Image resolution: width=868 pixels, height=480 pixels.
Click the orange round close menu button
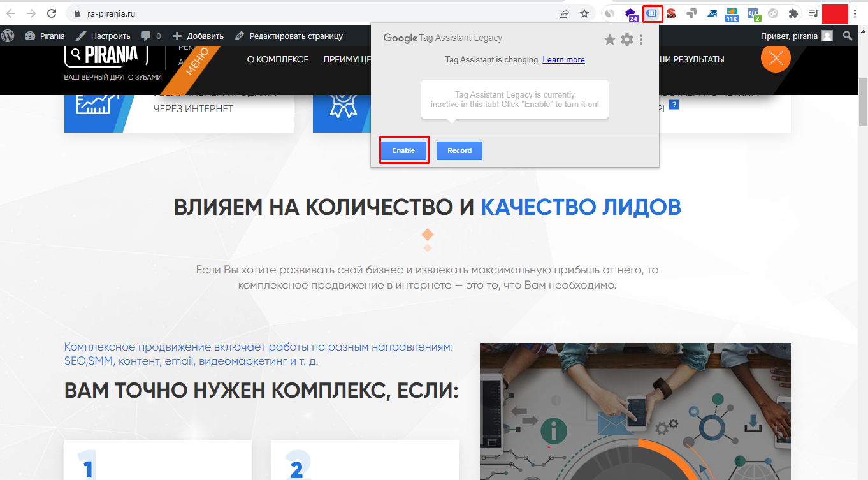click(x=776, y=59)
